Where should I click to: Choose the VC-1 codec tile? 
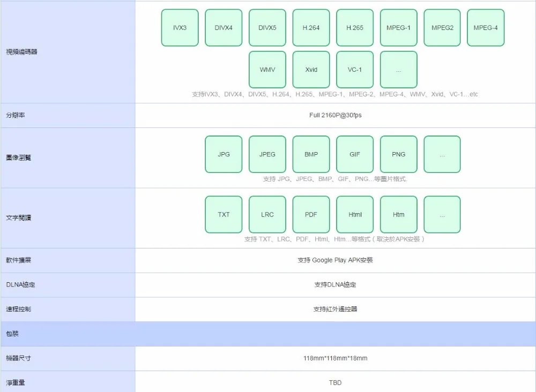pos(355,70)
